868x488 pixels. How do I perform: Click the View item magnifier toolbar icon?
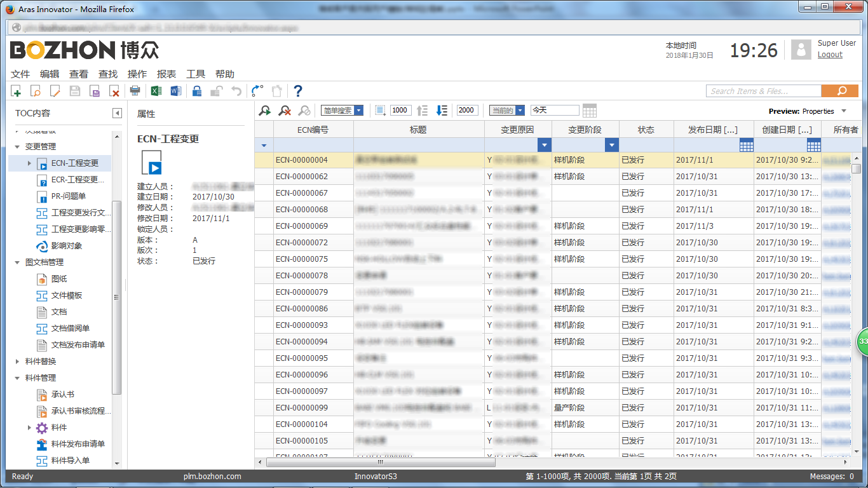tap(36, 91)
